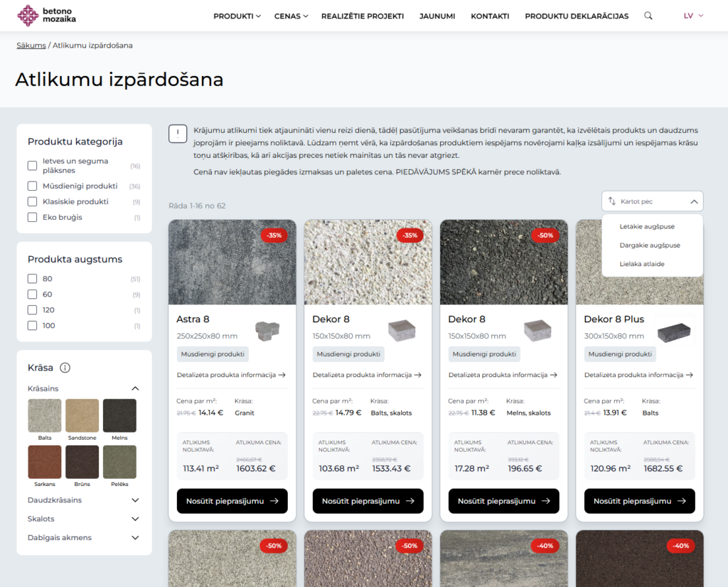
Task: Open the LV language dropdown
Action: 693,16
